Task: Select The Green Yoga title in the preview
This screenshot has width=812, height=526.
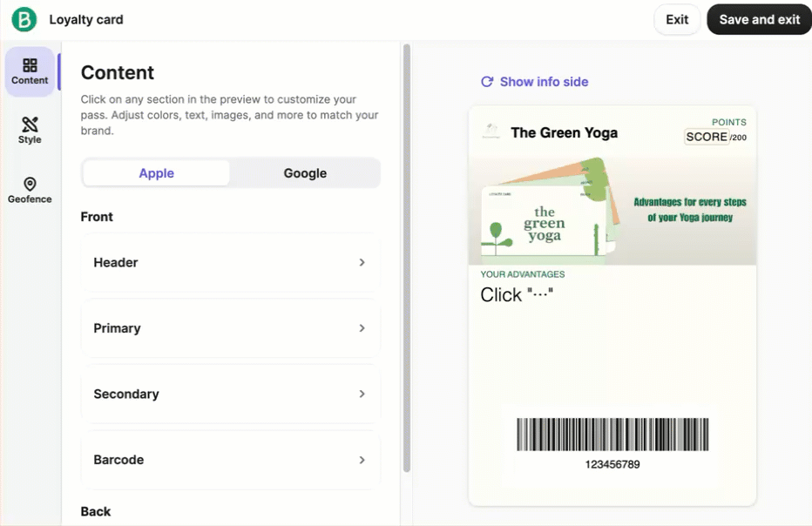Action: [x=564, y=133]
